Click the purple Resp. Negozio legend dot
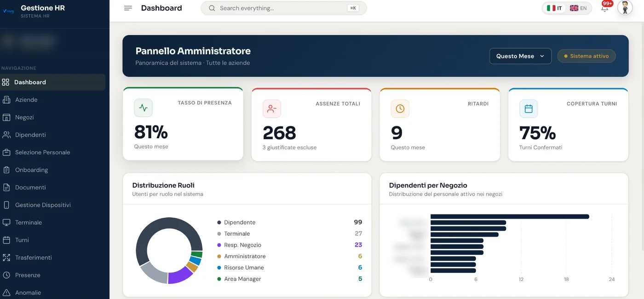This screenshot has height=299, width=644. coord(219,245)
